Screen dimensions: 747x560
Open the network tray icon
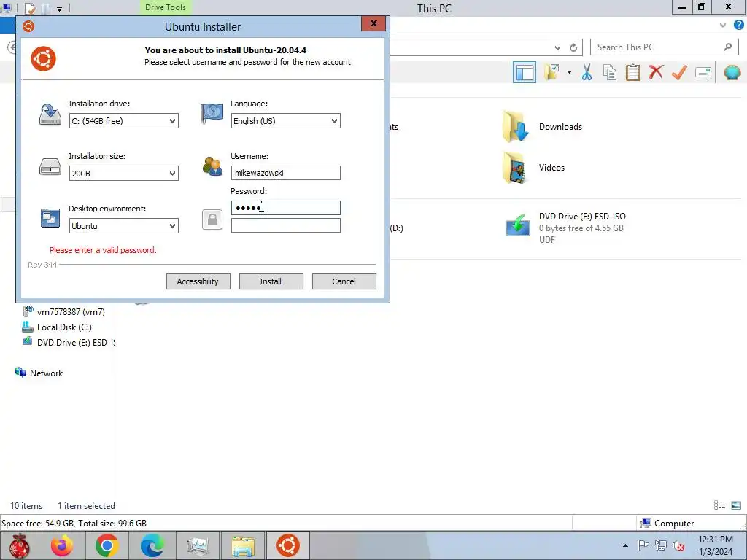pyautogui.click(x=661, y=545)
